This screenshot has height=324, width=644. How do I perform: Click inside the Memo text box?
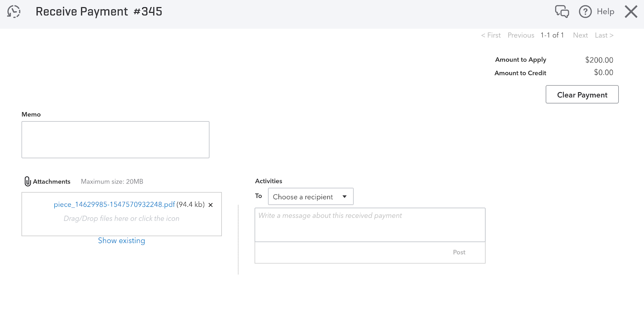point(116,140)
